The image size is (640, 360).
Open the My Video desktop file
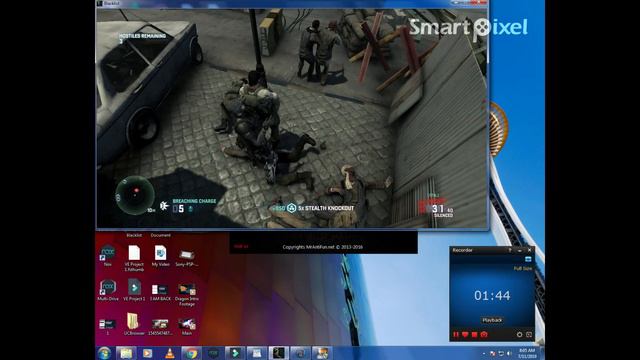(160, 256)
